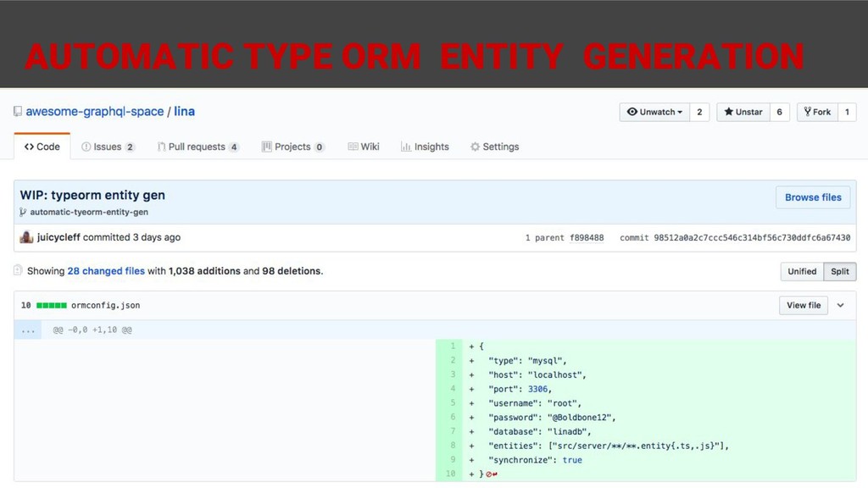This screenshot has height=488, width=868.
Task: Click the Browse files button
Action: point(813,197)
